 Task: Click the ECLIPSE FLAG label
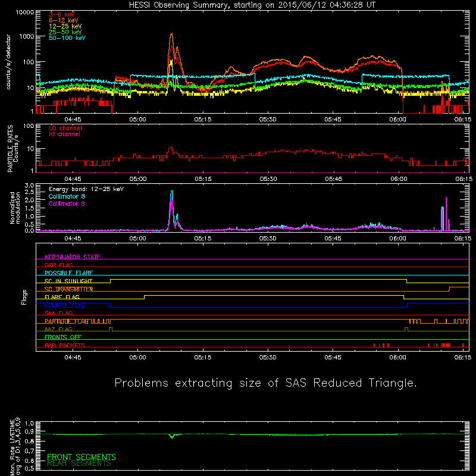click(65, 305)
